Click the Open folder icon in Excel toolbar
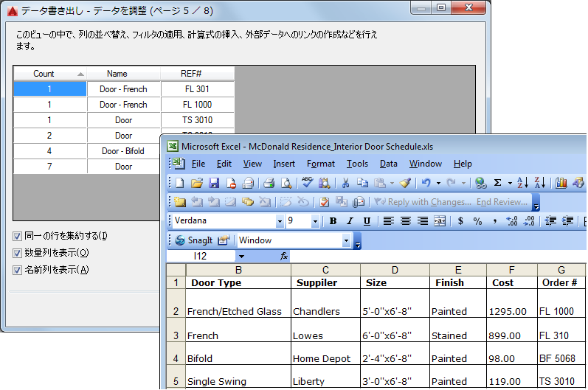The image size is (588, 390). coord(197,183)
